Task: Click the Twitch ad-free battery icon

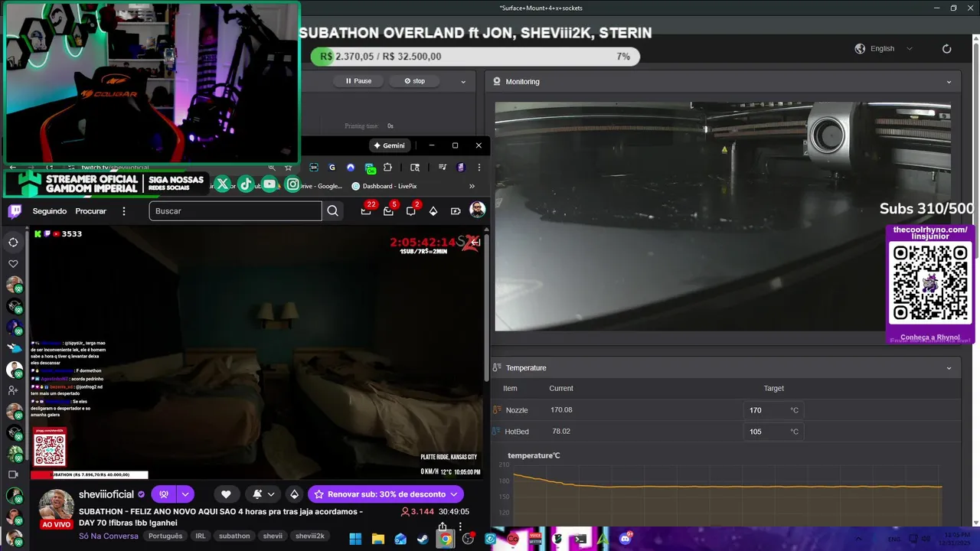Action: click(x=456, y=211)
